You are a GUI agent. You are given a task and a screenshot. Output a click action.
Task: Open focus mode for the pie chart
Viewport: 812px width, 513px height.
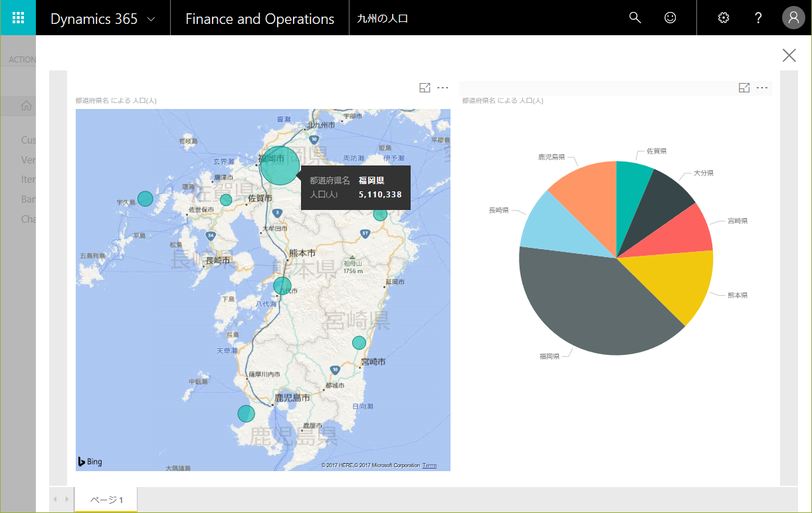click(x=744, y=88)
